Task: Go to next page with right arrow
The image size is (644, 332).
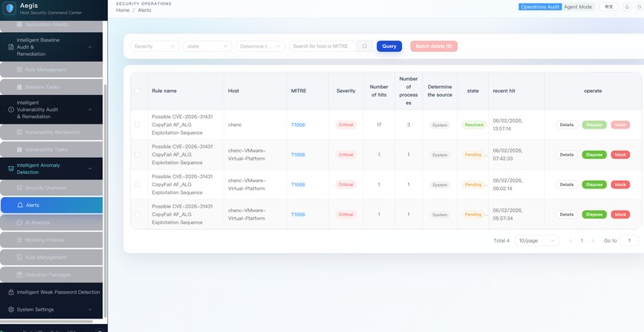Action: [593, 241]
